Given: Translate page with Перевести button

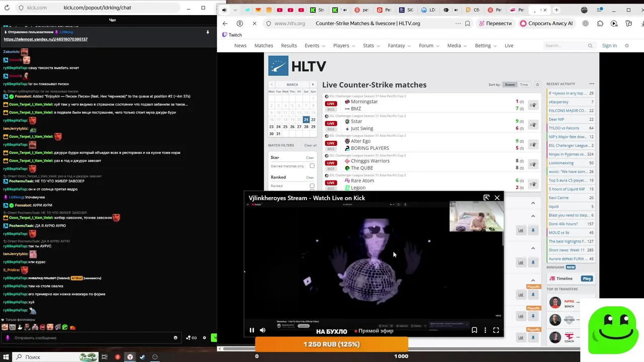Looking at the screenshot, I should point(495,23).
